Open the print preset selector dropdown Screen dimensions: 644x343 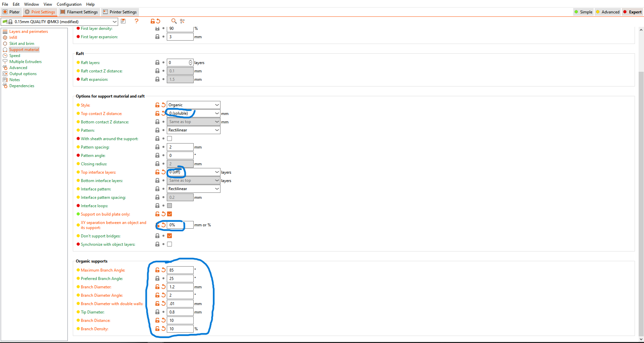coord(114,22)
